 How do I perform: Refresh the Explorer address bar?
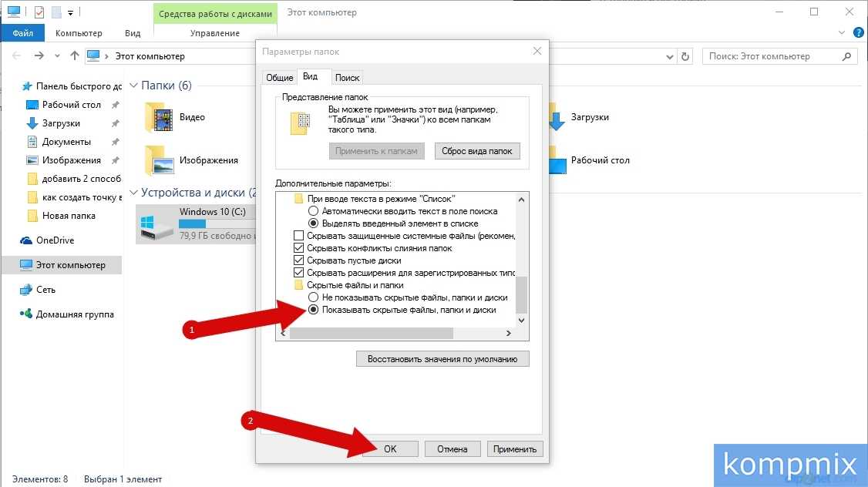click(x=685, y=56)
